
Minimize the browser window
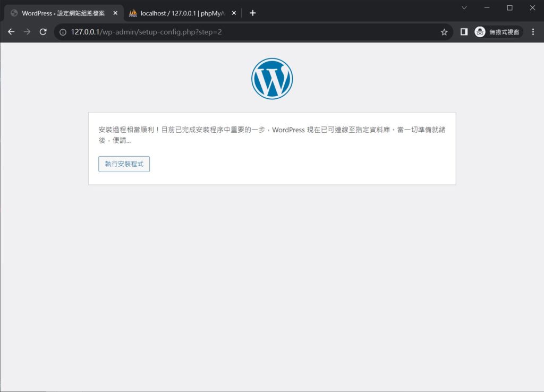[487, 7]
